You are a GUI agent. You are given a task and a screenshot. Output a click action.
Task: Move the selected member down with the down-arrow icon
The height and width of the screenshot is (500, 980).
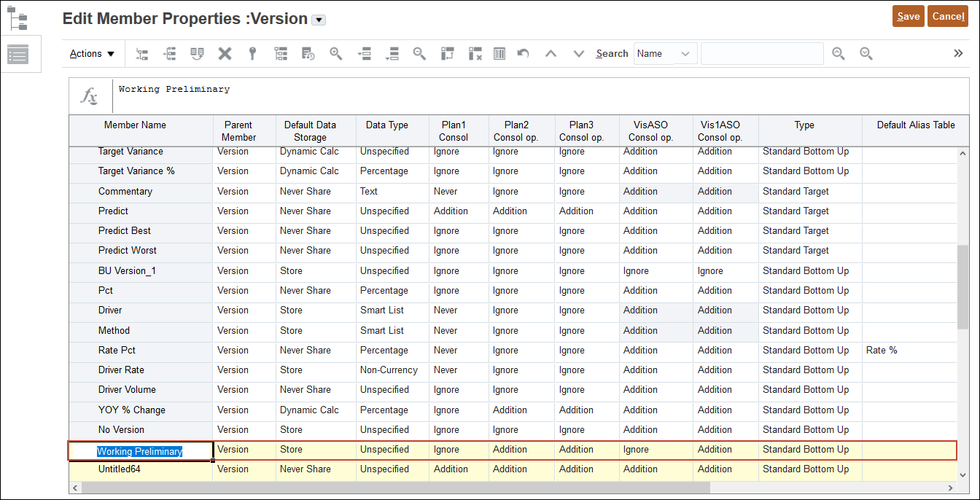tap(578, 53)
